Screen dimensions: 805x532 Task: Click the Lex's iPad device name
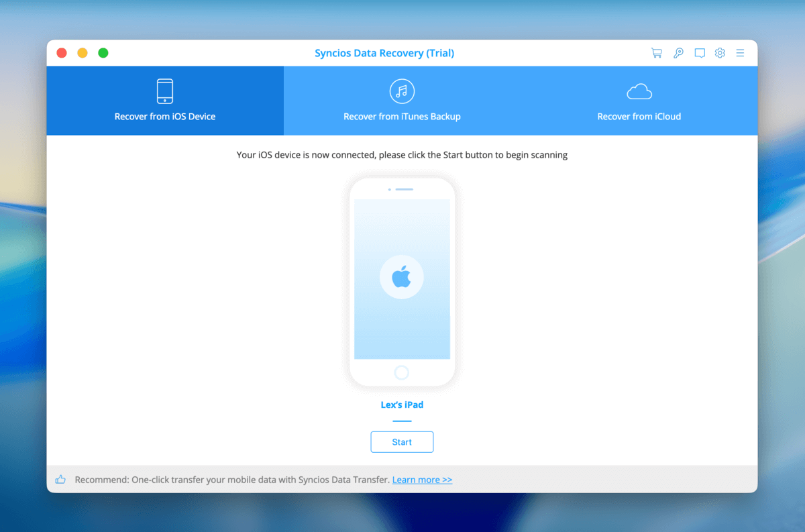click(402, 405)
